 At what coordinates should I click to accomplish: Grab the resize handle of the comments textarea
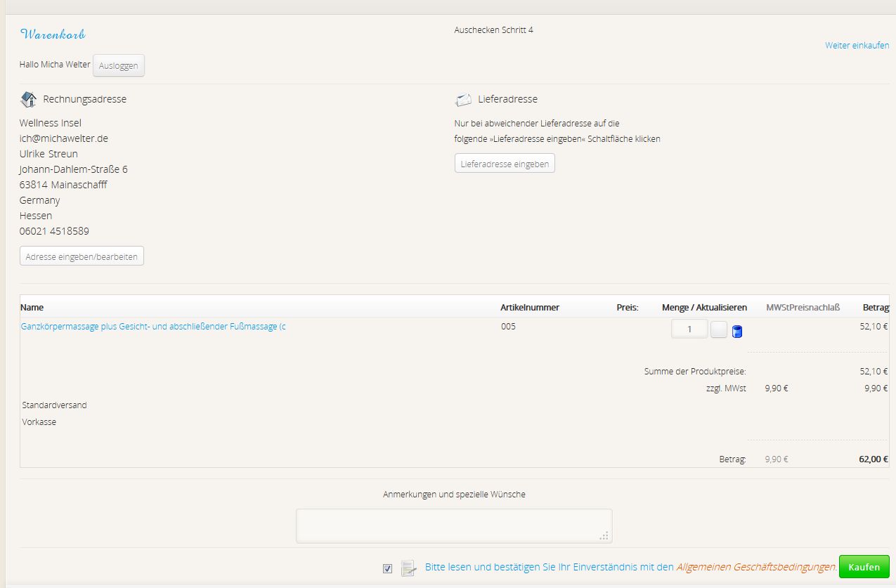point(604,536)
